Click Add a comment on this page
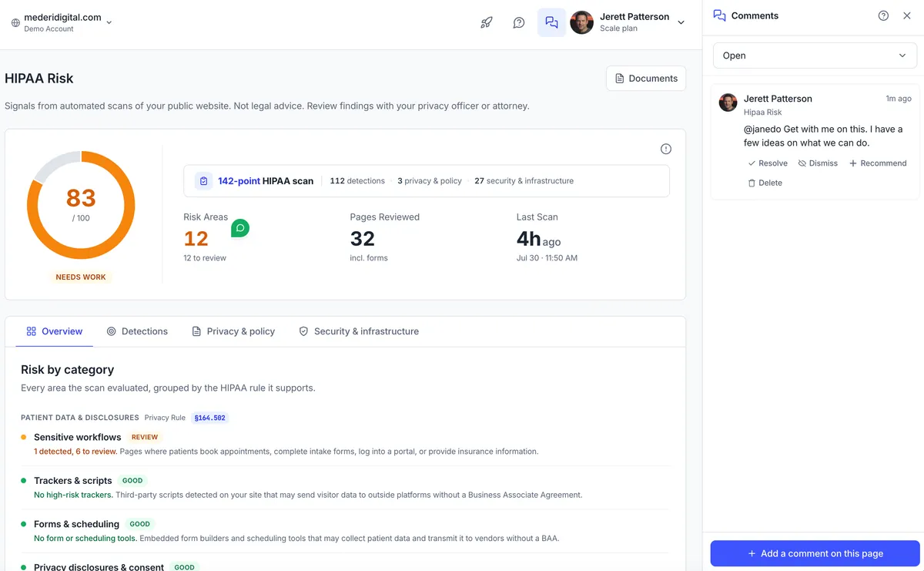This screenshot has height=571, width=924. (815, 553)
